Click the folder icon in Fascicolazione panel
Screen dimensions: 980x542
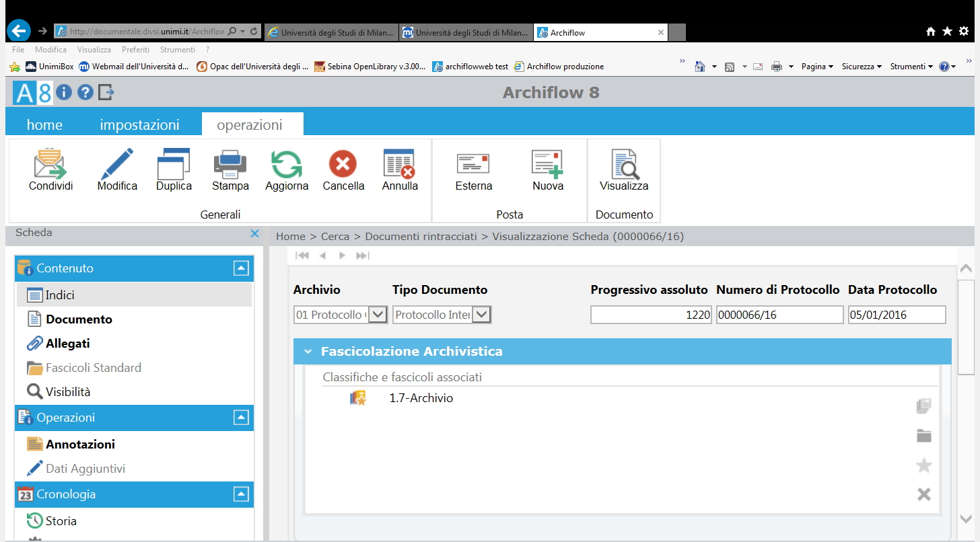924,436
